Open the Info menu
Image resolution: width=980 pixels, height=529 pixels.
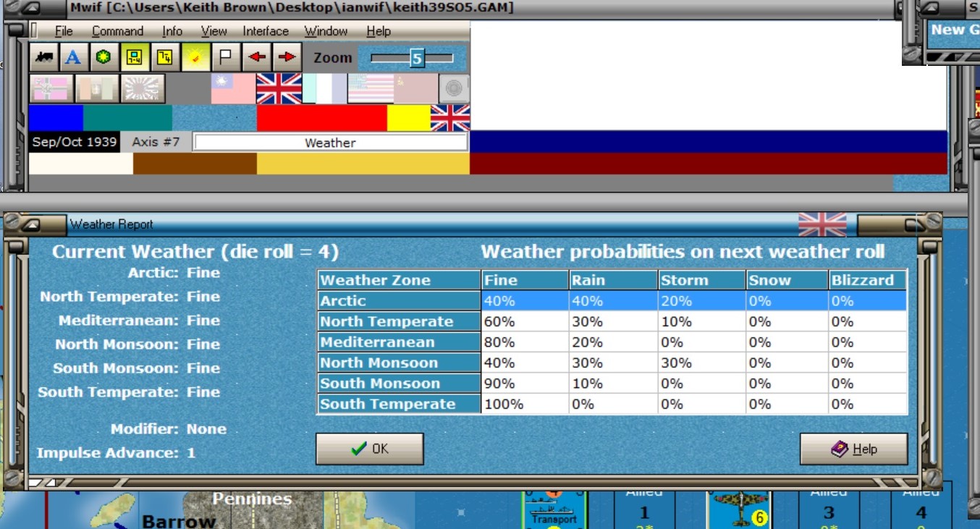(172, 31)
